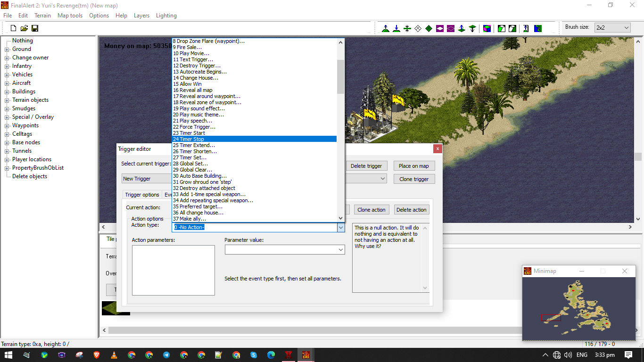
Task: Open Skype from the taskbar
Action: click(254, 355)
